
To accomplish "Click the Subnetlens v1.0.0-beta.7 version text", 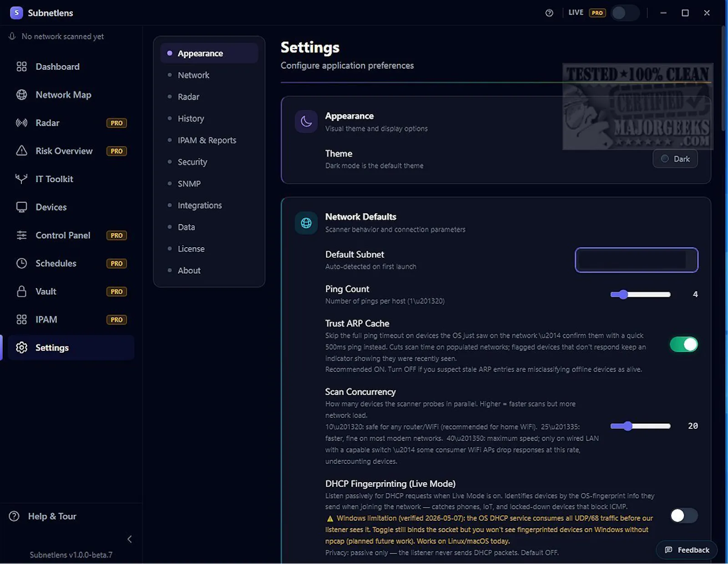I will (x=71, y=555).
